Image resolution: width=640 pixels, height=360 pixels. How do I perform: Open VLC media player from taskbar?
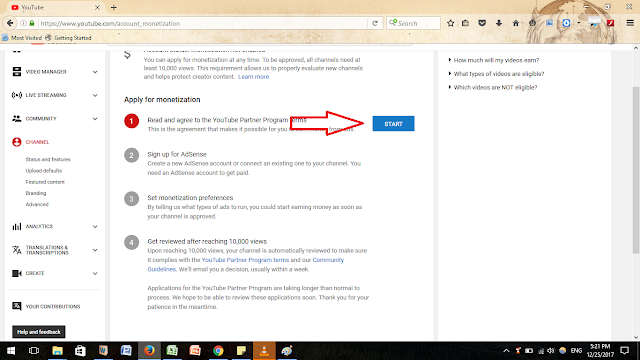[x=264, y=351]
